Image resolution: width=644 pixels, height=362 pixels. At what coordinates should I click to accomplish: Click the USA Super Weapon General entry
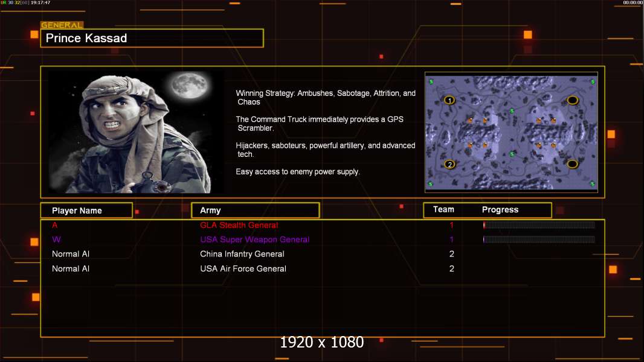(255, 240)
